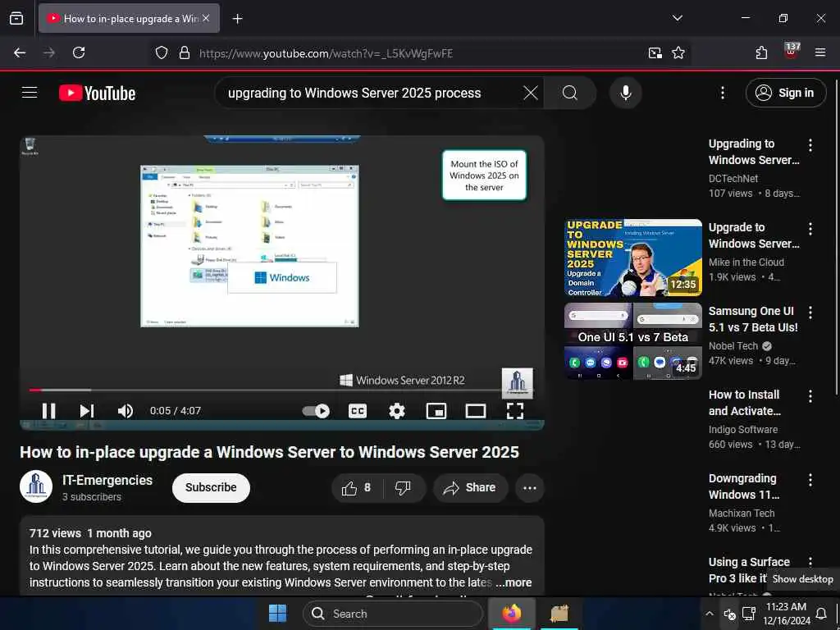Reload the current page
Screen dimensions: 840x630
click(79, 52)
